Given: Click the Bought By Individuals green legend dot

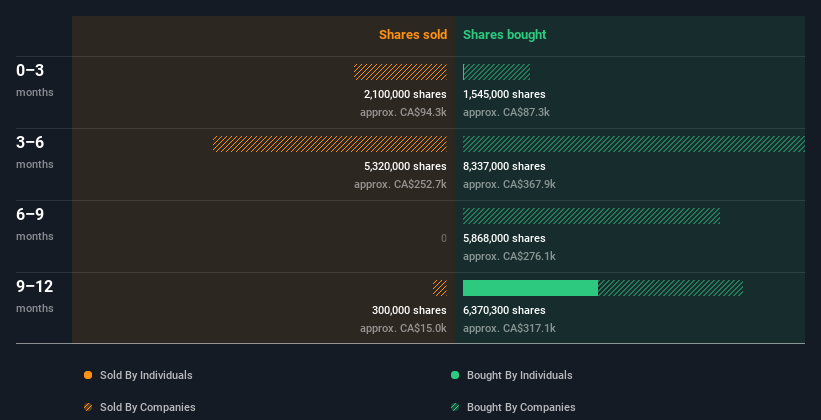Looking at the screenshot, I should pyautogui.click(x=455, y=375).
